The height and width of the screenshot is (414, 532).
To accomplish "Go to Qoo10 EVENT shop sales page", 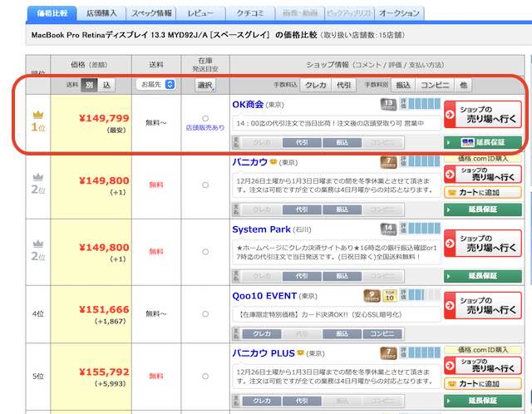I will 483,305.
